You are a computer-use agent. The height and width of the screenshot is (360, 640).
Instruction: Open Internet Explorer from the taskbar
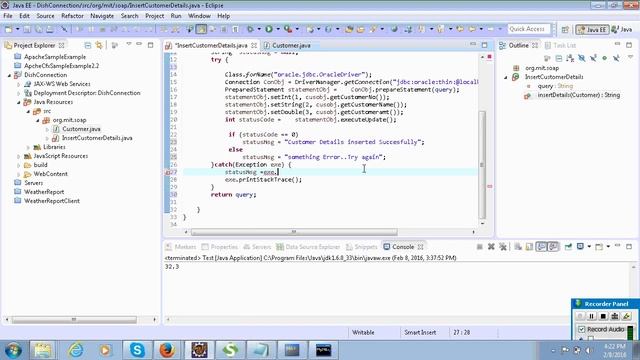[x=76, y=350]
